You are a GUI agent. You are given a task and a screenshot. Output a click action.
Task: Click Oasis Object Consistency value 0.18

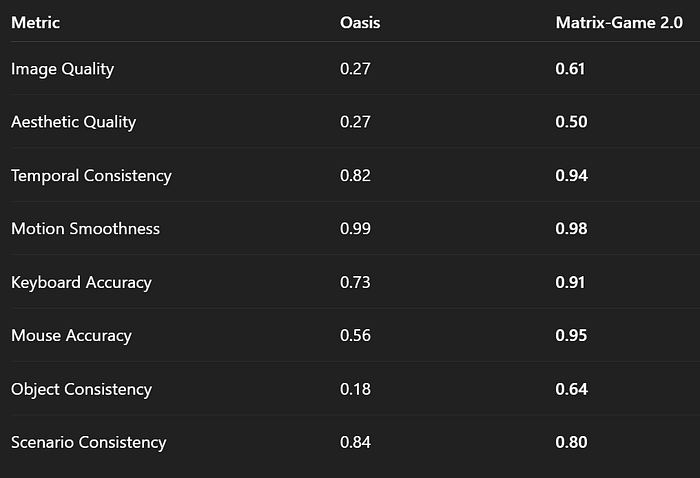pyautogui.click(x=355, y=389)
